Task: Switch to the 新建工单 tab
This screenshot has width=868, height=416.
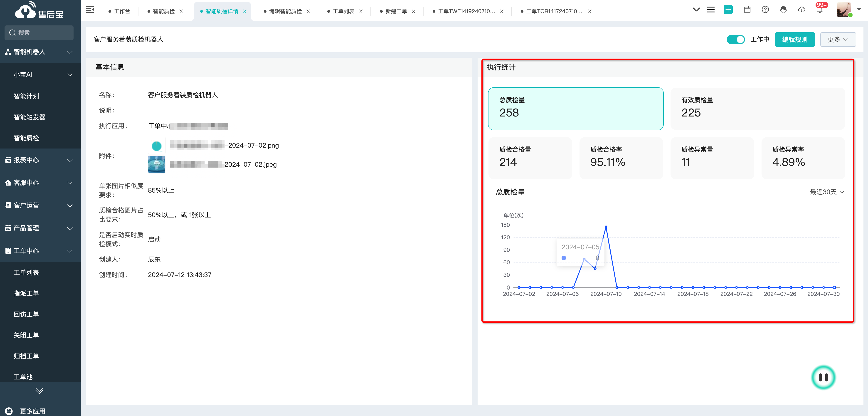Action: pyautogui.click(x=393, y=11)
